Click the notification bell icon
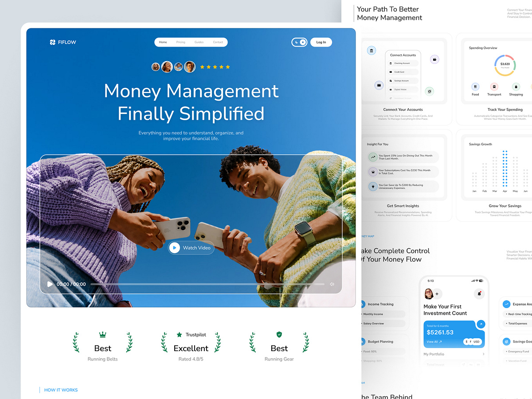The image size is (532, 399). [x=479, y=293]
